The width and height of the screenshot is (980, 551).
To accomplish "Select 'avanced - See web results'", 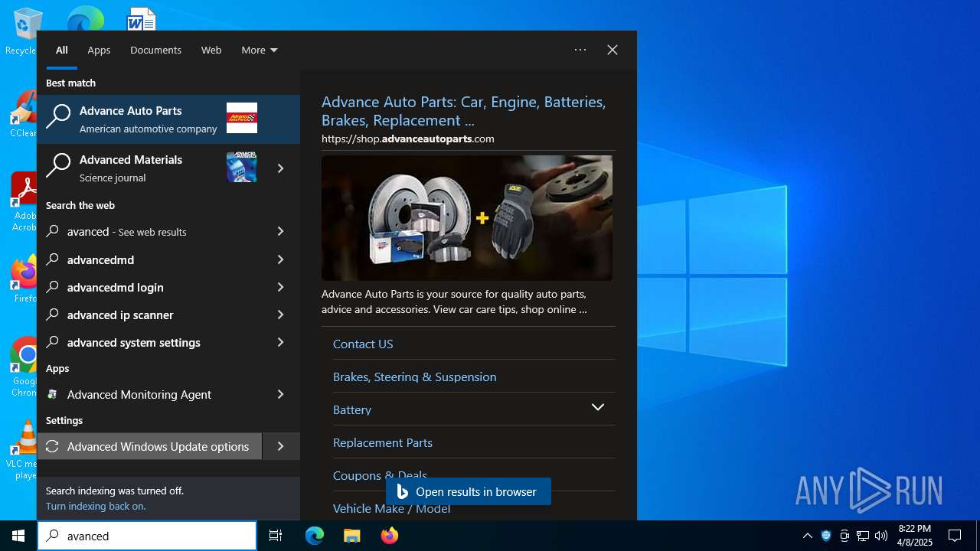I will [149, 231].
